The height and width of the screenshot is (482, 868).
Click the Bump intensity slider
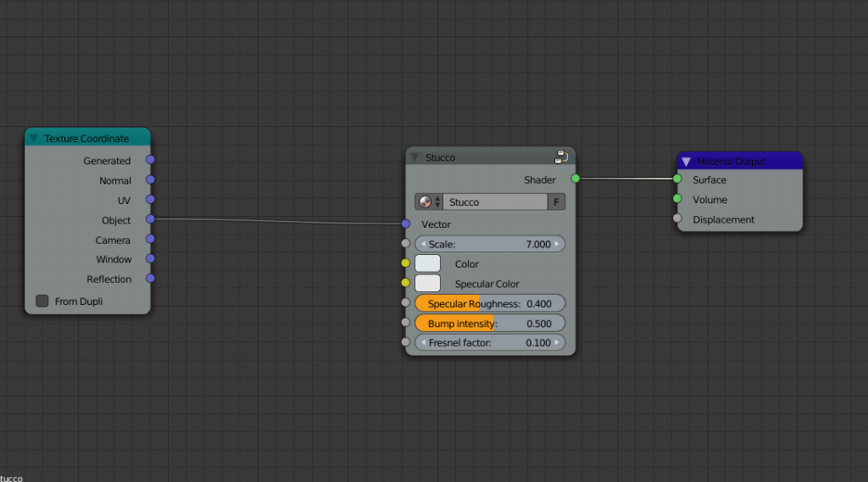click(490, 324)
